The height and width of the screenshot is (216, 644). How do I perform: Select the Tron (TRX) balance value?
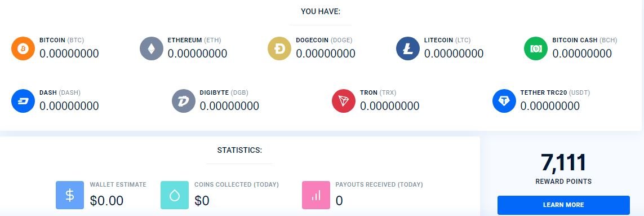pyautogui.click(x=390, y=105)
